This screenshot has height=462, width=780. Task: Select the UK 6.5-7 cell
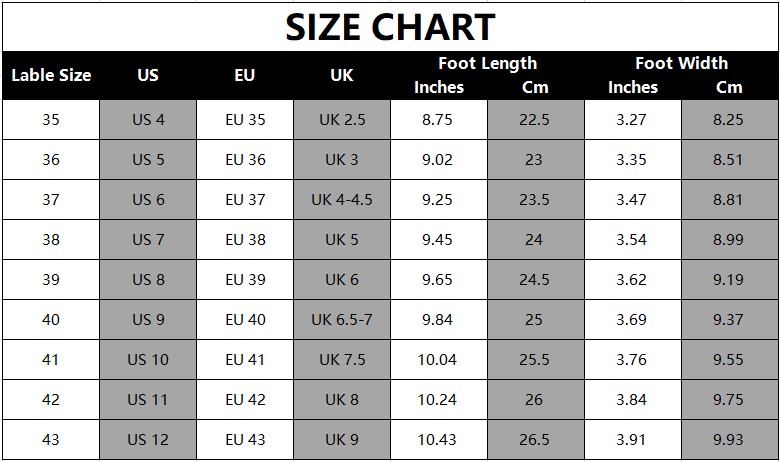click(342, 320)
